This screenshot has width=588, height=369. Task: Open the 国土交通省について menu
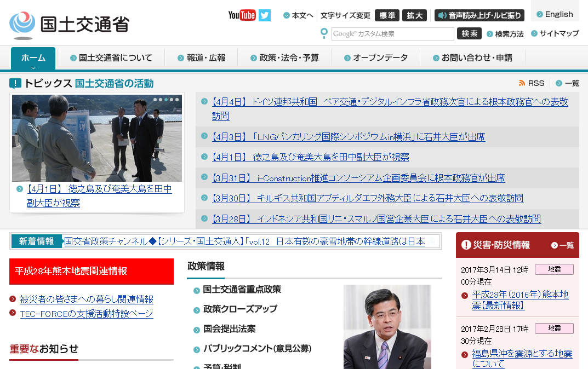(111, 57)
